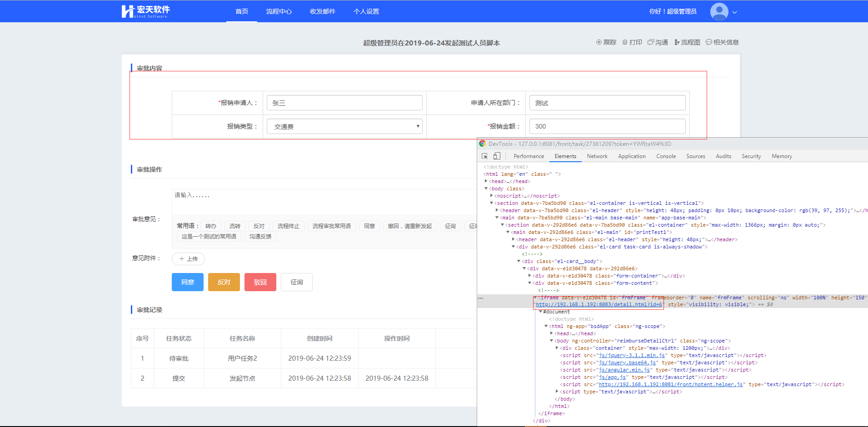This screenshot has width=868, height=427.
Task: Select the DevTools element inspector icon
Action: (x=485, y=156)
